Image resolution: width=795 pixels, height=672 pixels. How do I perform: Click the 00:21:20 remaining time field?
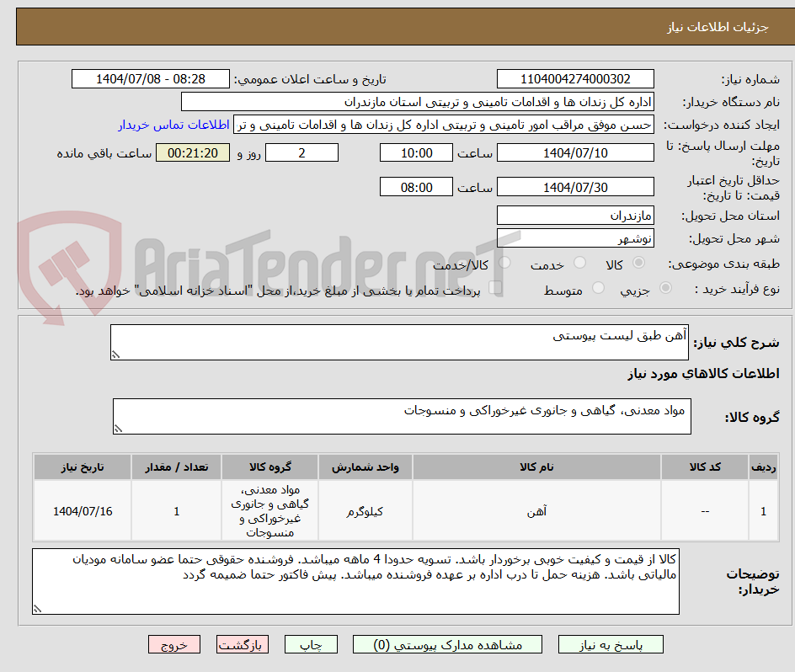192,153
